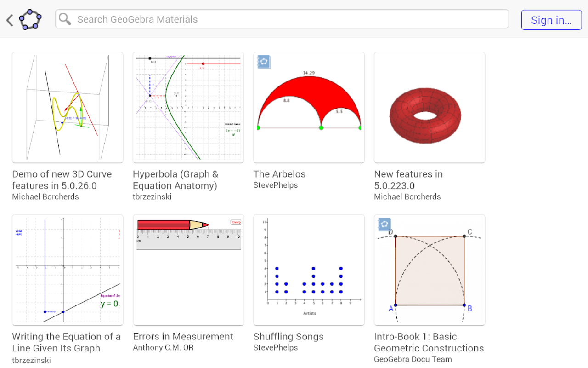
Task: Click the back arrow icon
Action: (x=9, y=20)
